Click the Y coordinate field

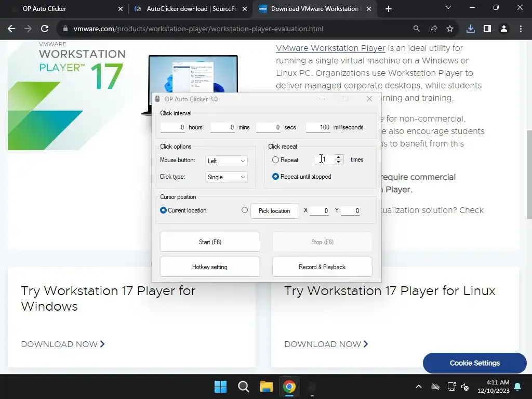(350, 211)
